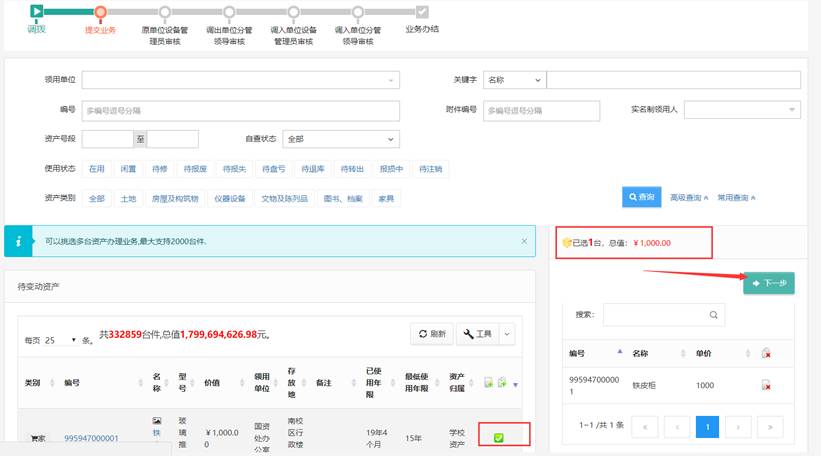Click the 业务办结 checkmark step icon
Image resolution: width=821 pixels, height=456 pixels.
point(422,12)
